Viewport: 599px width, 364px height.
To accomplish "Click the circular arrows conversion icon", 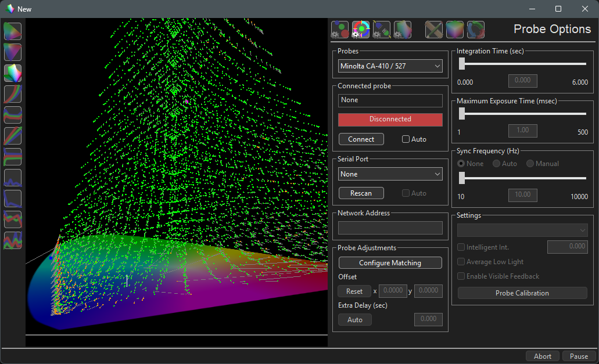I will 476,29.
